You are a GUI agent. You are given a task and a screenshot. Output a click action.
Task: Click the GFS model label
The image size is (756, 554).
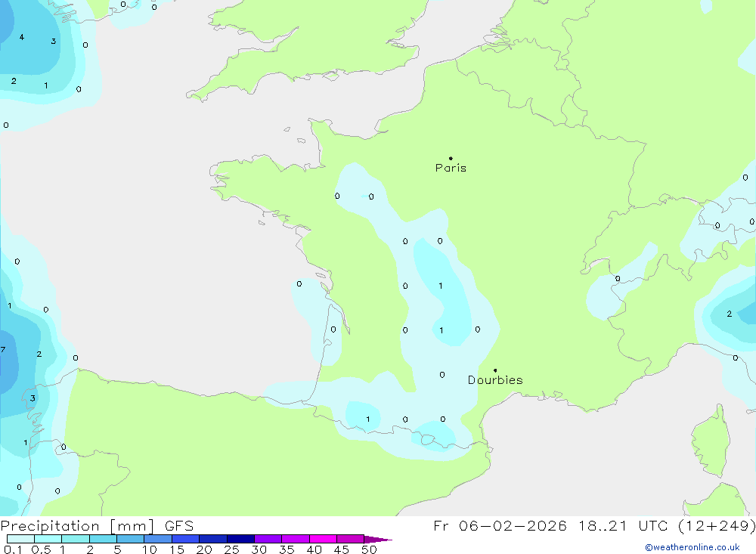click(179, 525)
